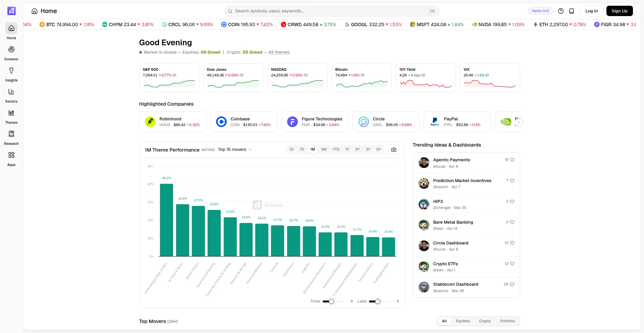Open the Agentic Payments idea title
Screen dimensions: 644x333
[451, 160]
